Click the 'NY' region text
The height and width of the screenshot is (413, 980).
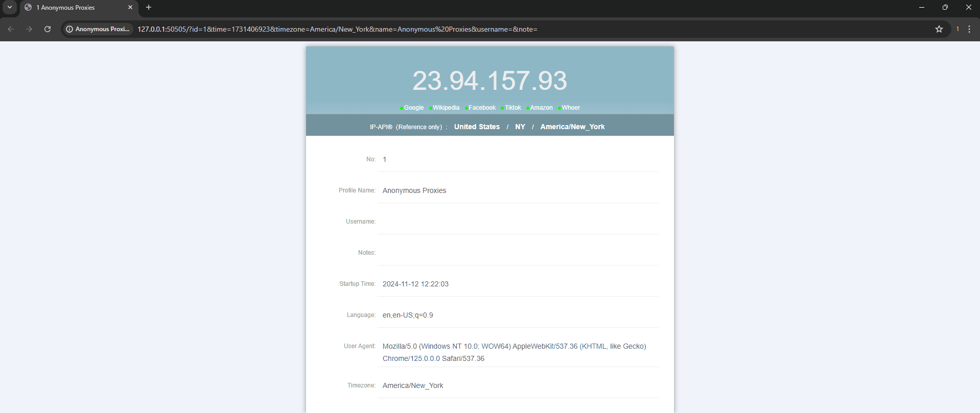(x=520, y=127)
